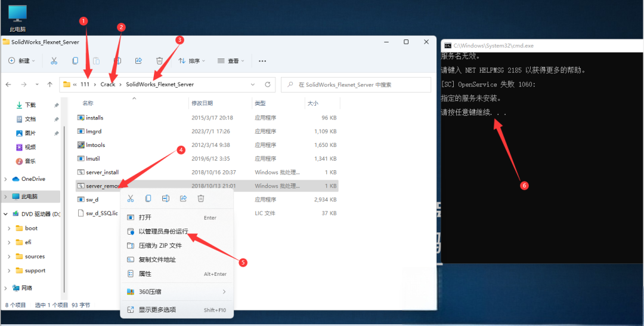Click the Forward navigation arrow
This screenshot has height=326, width=644.
23,84
